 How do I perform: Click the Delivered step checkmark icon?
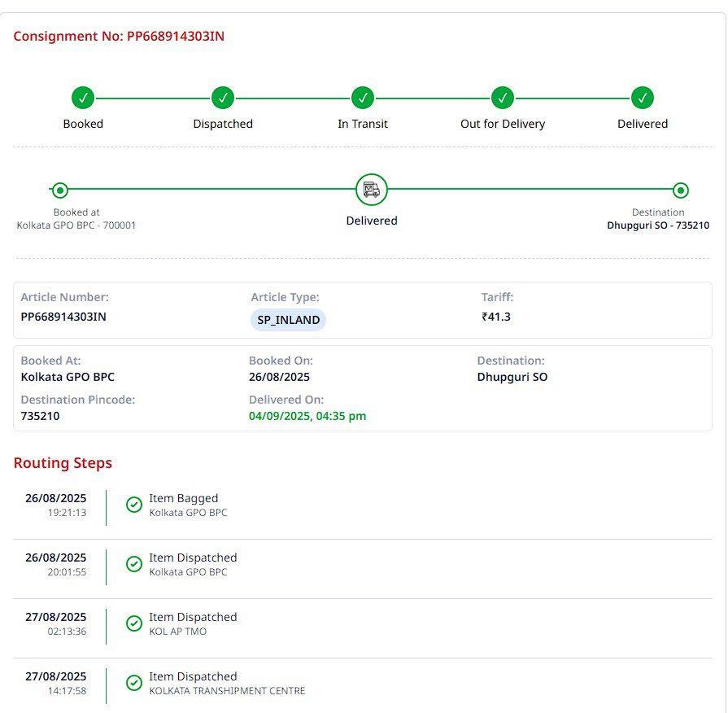click(x=643, y=98)
